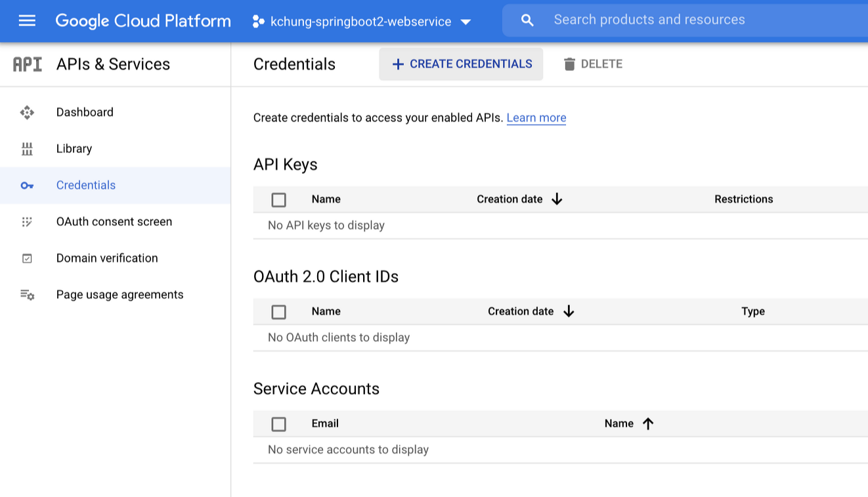Screen dimensions: 868x497
Task: Click the Dashboard sidebar icon
Action: [x=27, y=112]
